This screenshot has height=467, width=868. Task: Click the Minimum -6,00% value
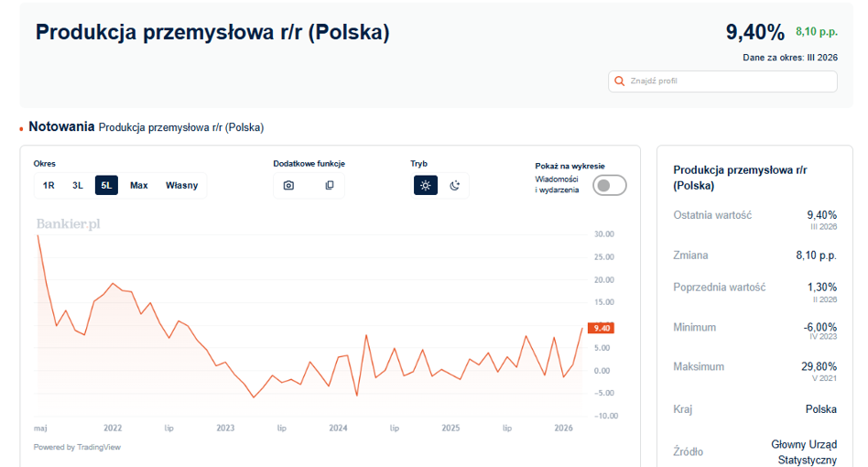[x=819, y=327]
